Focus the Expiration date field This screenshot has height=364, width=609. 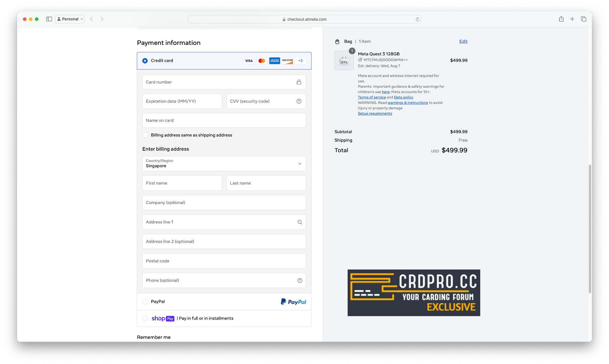tap(182, 101)
